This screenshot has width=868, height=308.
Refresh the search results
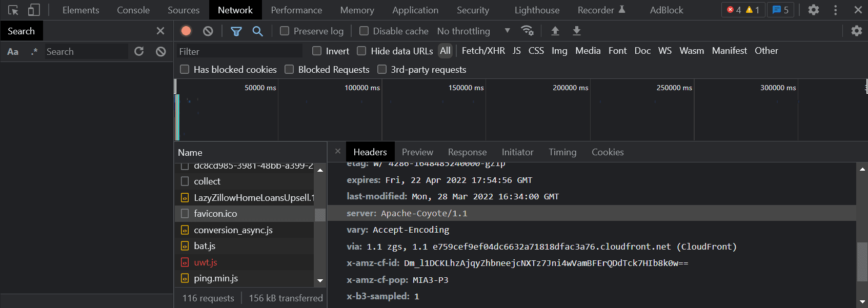139,51
